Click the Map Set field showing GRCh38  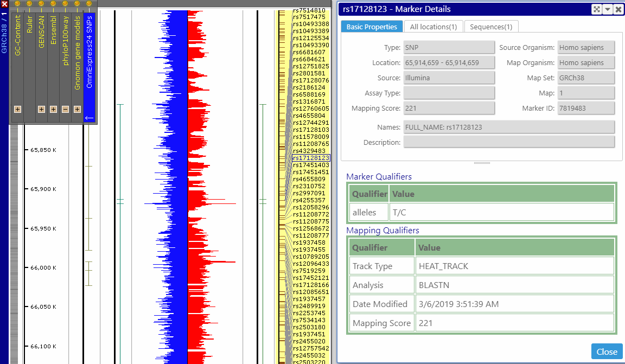point(586,78)
